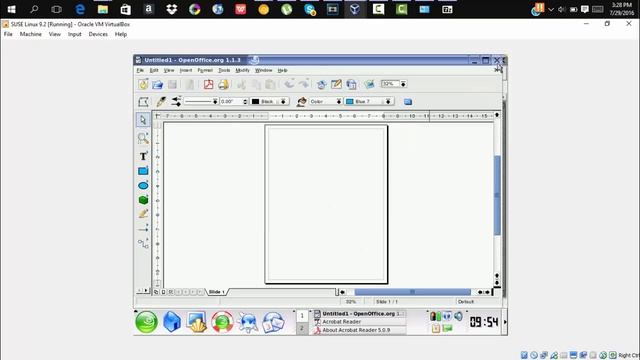Open the Insert menu
The height and width of the screenshot is (360, 640).
(186, 71)
